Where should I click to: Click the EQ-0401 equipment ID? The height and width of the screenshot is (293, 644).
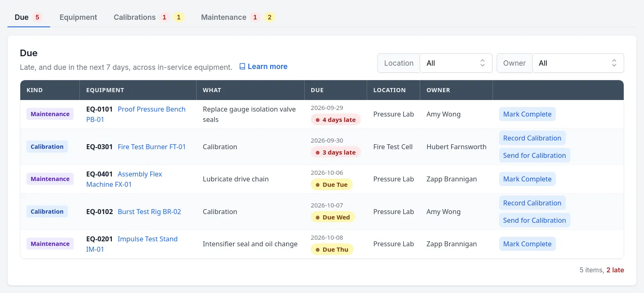(99, 174)
